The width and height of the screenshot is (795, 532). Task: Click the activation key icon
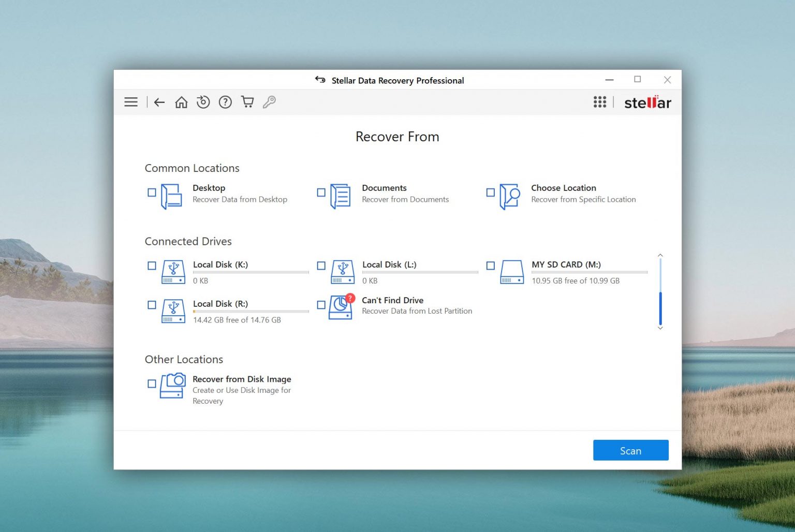pyautogui.click(x=269, y=102)
